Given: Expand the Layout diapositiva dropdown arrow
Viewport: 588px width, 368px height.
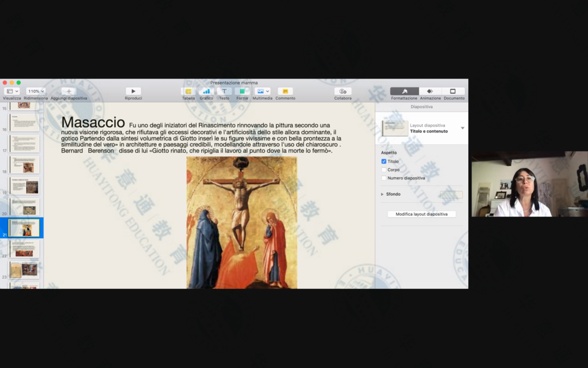Looking at the screenshot, I should (x=462, y=128).
